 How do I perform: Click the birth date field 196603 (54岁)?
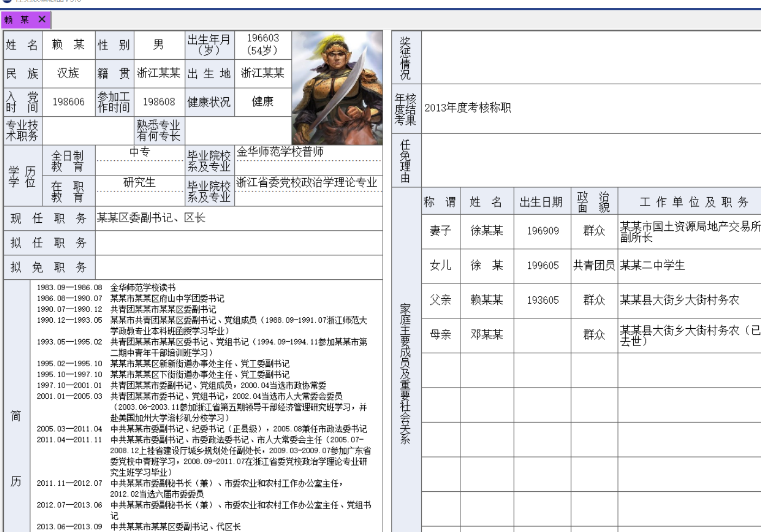[x=263, y=45]
